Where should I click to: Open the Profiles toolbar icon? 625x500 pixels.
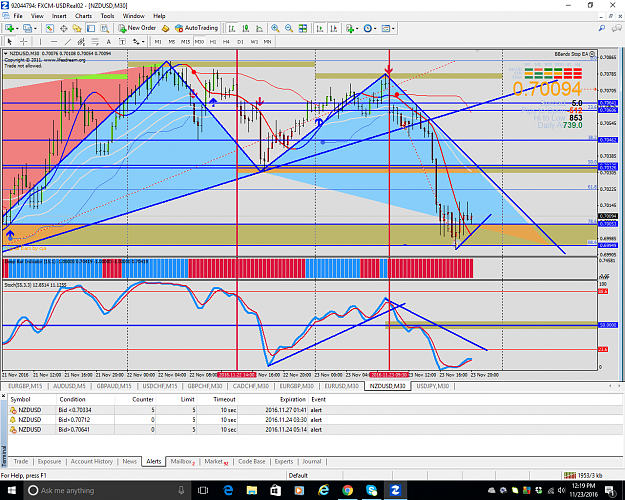28,28
